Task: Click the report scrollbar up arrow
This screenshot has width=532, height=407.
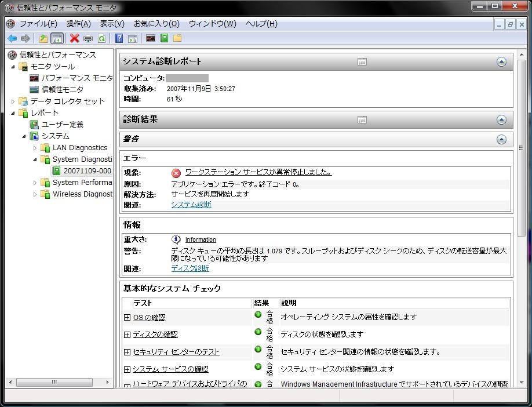Action: [x=521, y=54]
